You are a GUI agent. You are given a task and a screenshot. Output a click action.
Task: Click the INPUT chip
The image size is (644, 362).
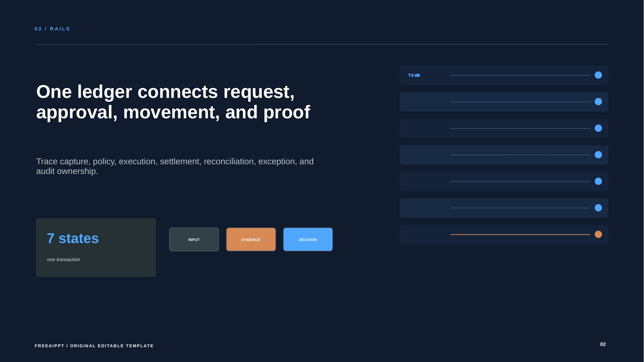pyautogui.click(x=194, y=239)
